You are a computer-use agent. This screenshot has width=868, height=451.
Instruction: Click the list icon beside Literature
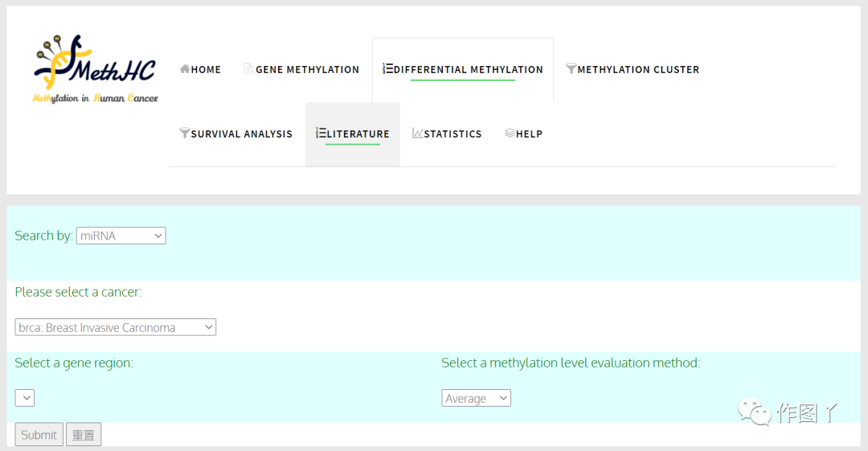pos(321,133)
